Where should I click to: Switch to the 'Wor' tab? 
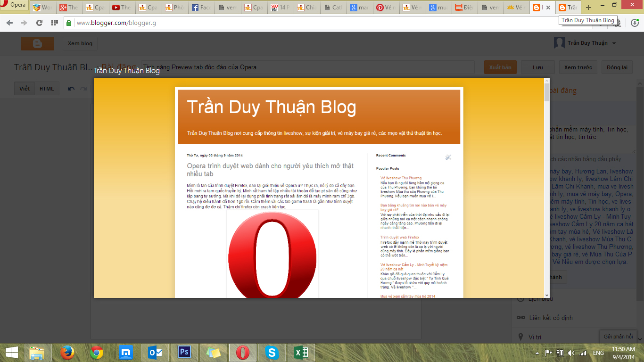42,8
